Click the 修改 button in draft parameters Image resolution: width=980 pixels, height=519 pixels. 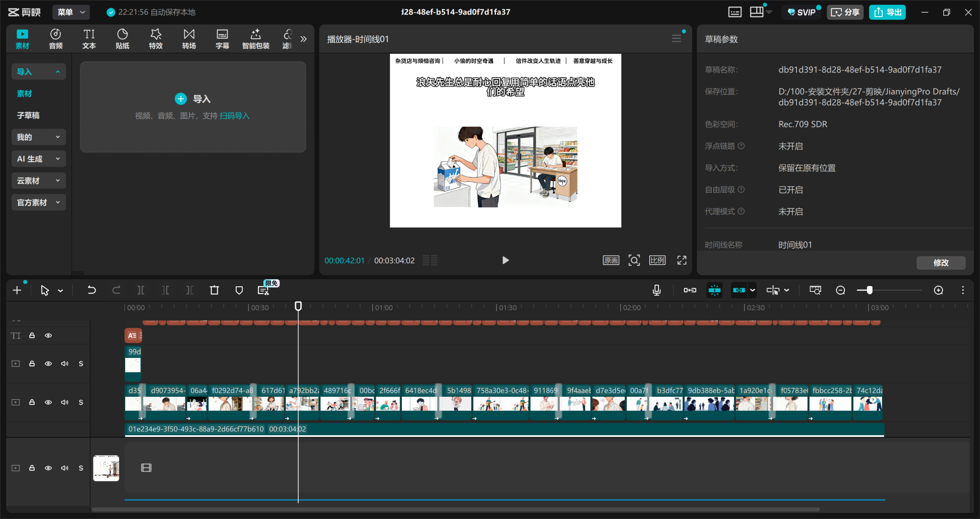click(x=941, y=263)
